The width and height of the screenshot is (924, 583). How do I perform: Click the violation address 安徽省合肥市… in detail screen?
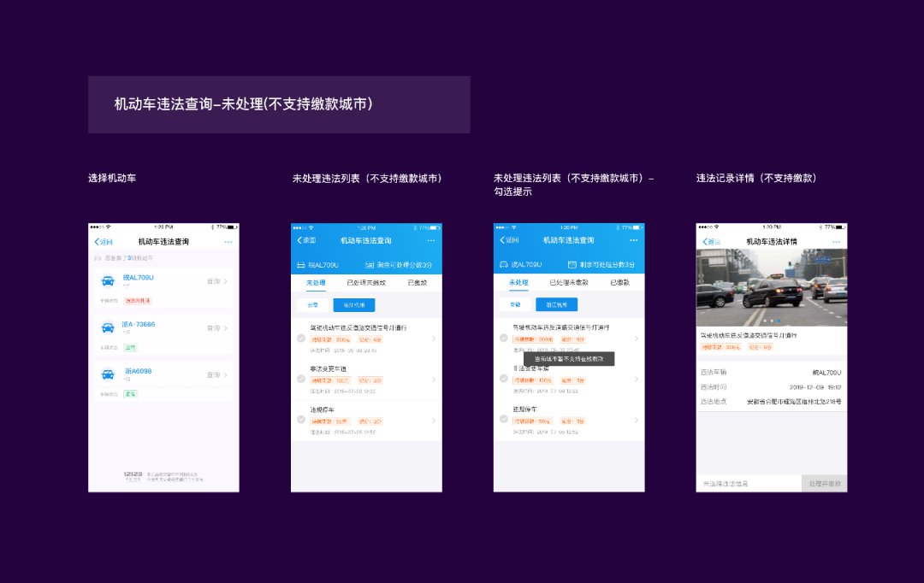click(794, 402)
